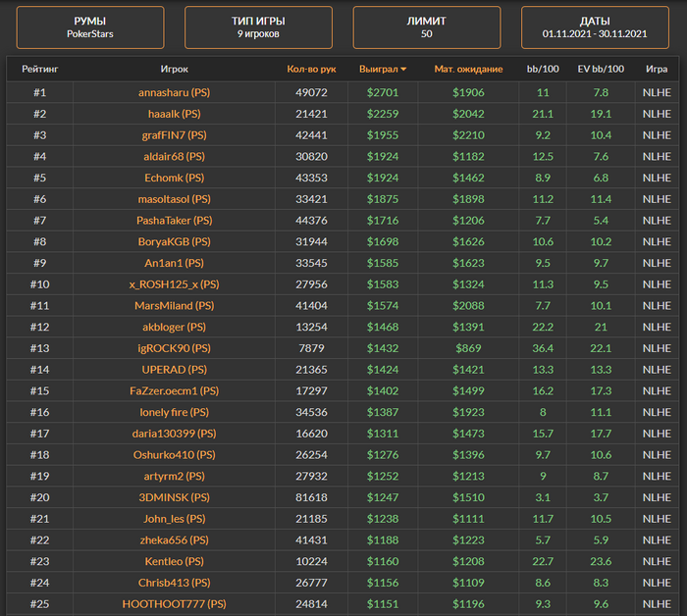Open the Румы PokerStars filter

(x=90, y=26)
